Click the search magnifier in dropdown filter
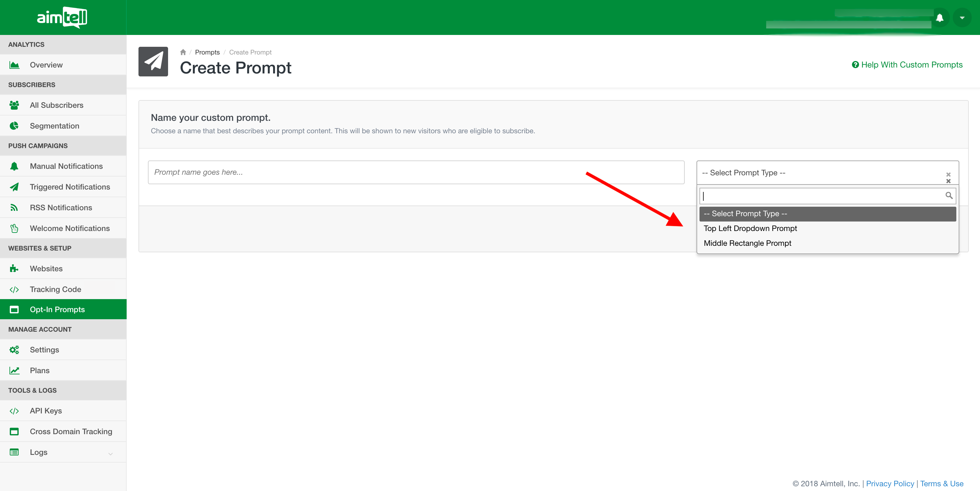 949,196
